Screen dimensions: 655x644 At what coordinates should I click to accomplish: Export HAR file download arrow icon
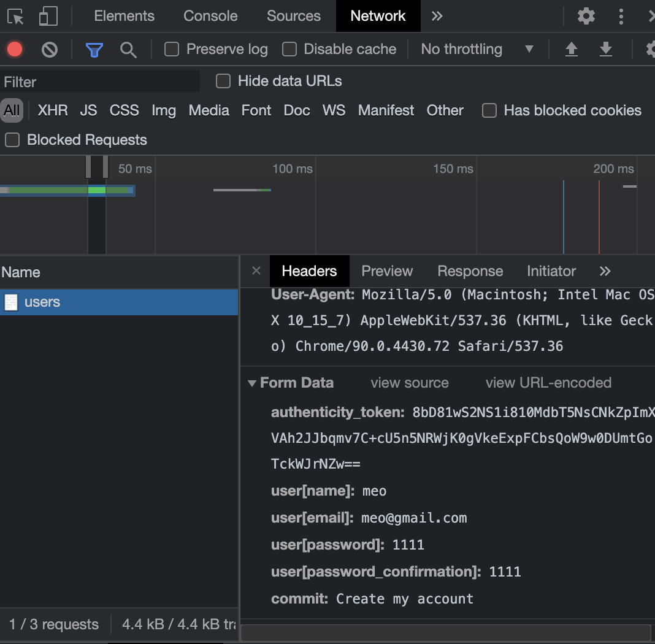click(x=606, y=49)
